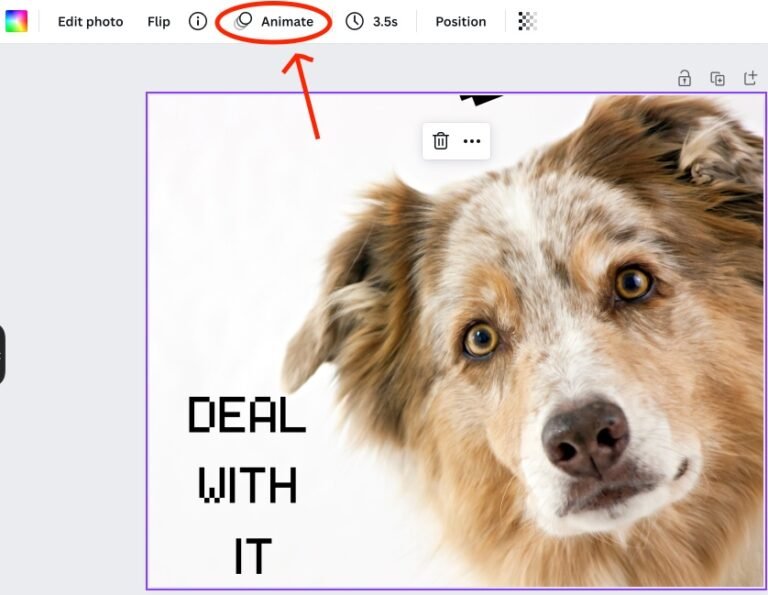Select the IT text on canvas
Viewport: 768px width, 595px height.
click(253, 556)
